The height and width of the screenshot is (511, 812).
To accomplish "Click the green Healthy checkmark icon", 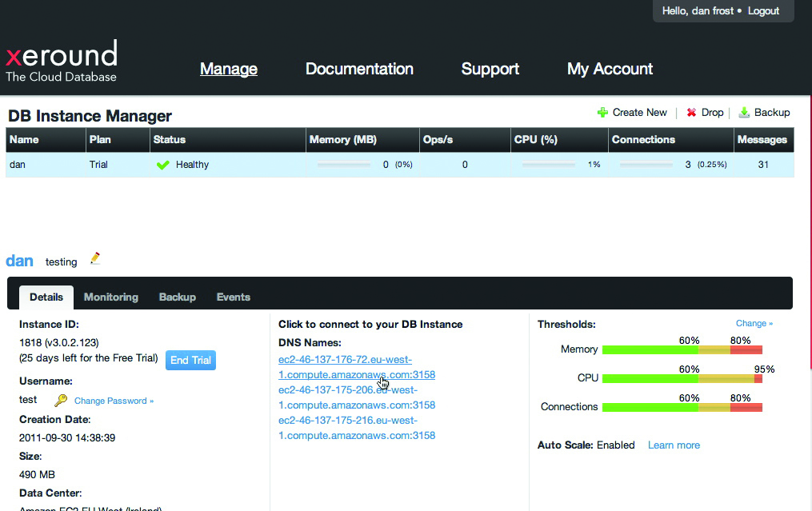I will point(163,166).
